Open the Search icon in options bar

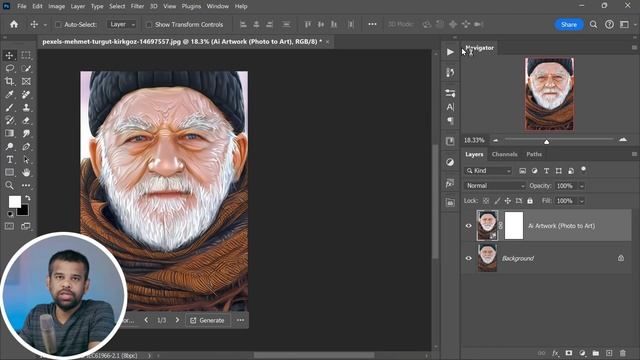pos(593,24)
